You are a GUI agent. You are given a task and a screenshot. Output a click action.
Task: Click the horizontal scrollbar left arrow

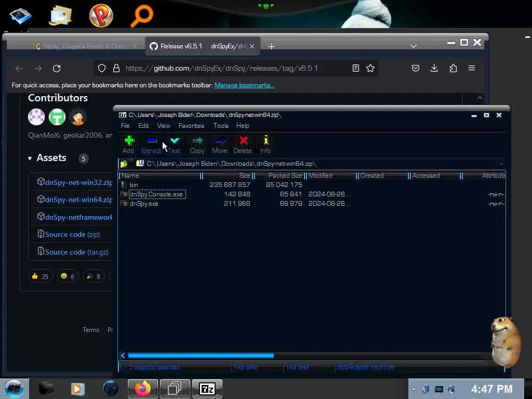123,355
